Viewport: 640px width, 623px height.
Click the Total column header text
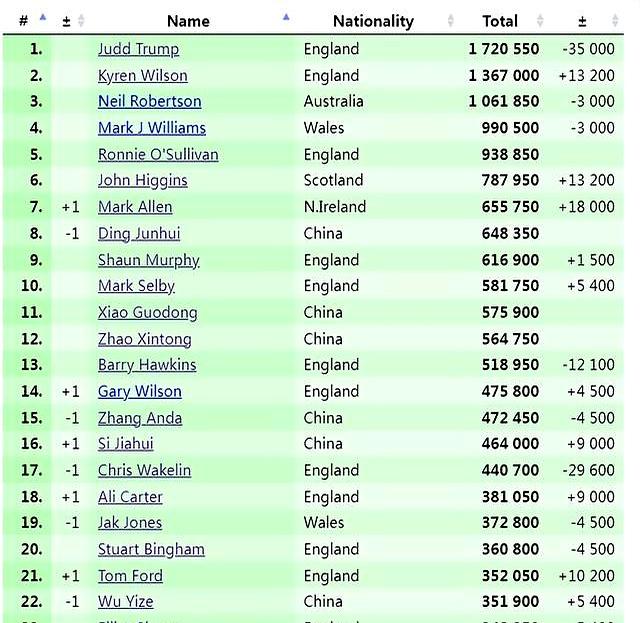[x=500, y=21]
